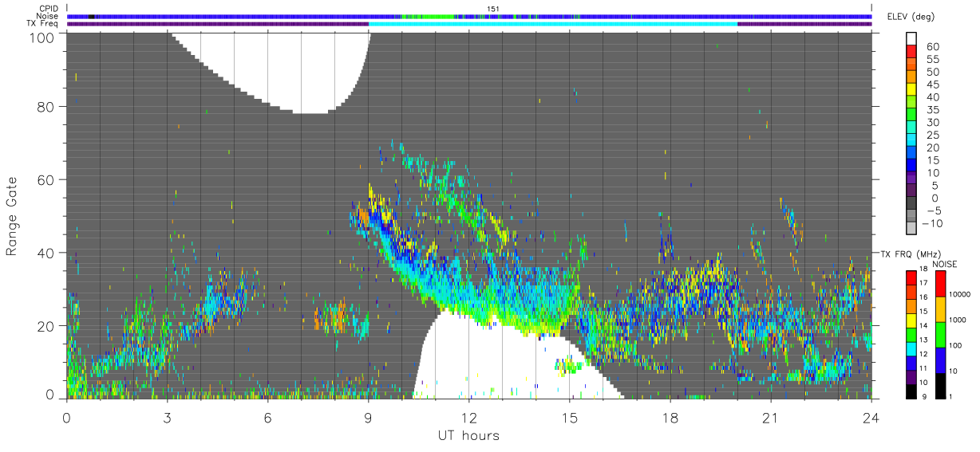980x452 pixels.
Task: Click the red segment of the ELEV color bar
Action: [913, 53]
